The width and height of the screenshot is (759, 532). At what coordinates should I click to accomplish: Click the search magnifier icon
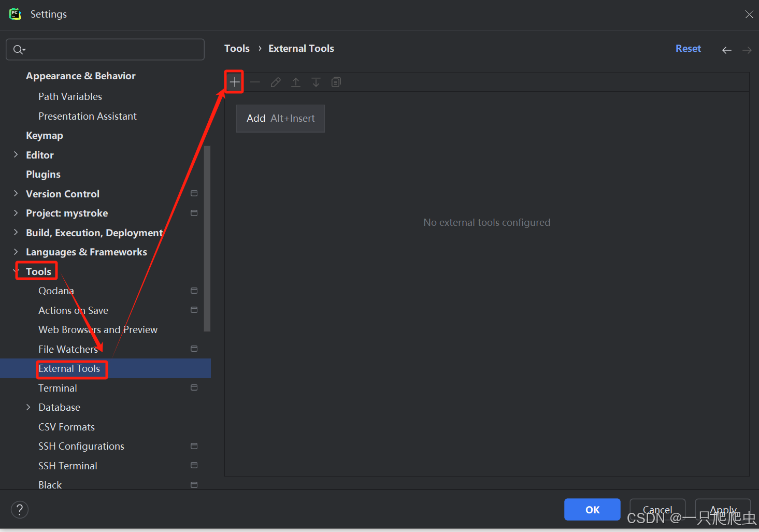click(19, 50)
